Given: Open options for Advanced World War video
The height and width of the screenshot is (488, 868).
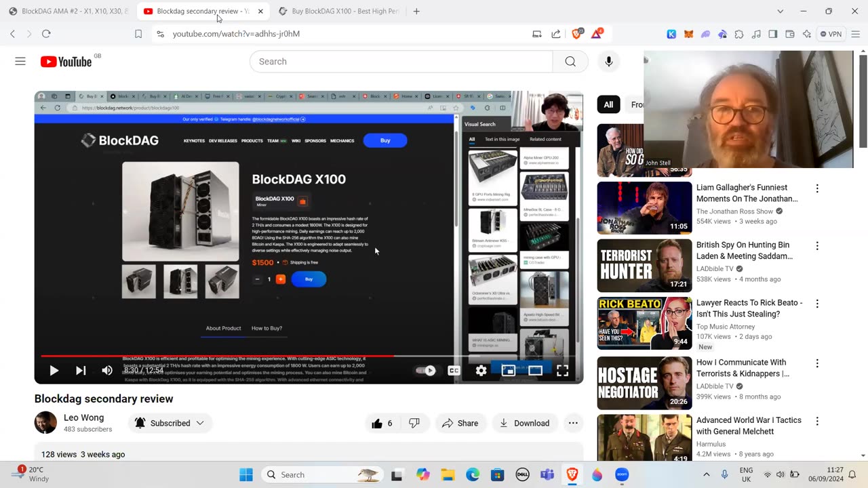Looking at the screenshot, I should tap(817, 421).
